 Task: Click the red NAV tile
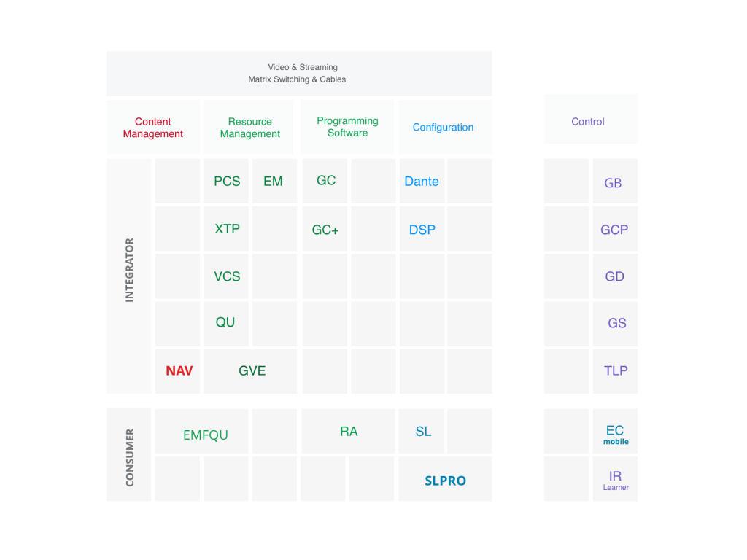coord(179,370)
